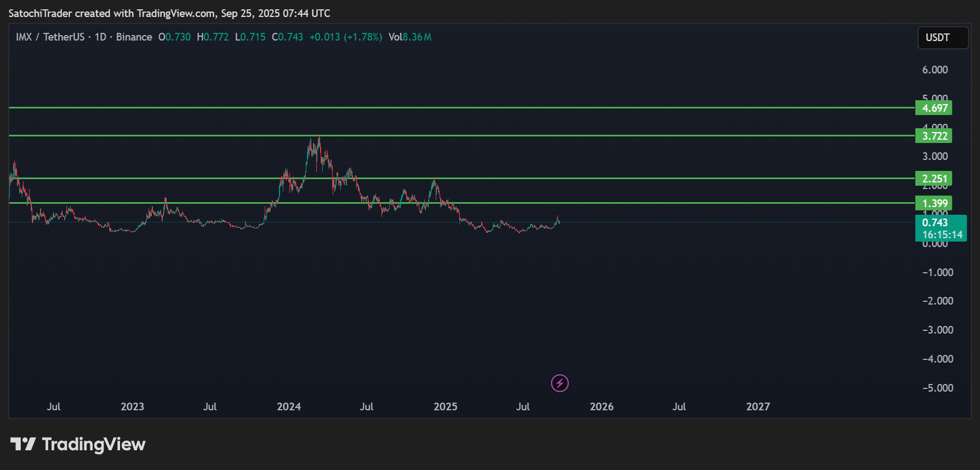Click the 1.399 green price label
Viewport: 980px width, 470px height.
[934, 203]
